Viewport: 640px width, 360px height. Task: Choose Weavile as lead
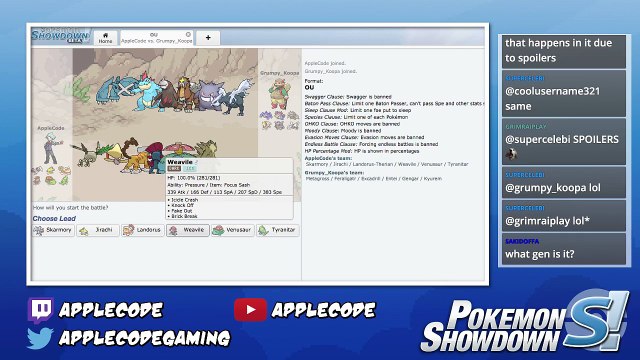(188, 230)
